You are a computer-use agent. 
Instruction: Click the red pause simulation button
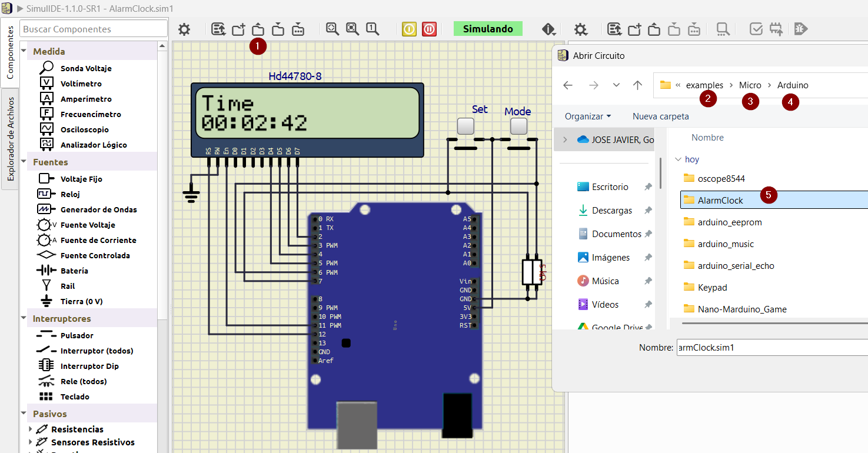click(429, 29)
